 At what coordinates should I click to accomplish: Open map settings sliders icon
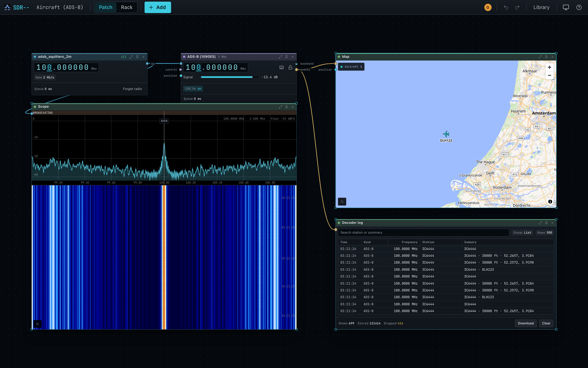342,201
